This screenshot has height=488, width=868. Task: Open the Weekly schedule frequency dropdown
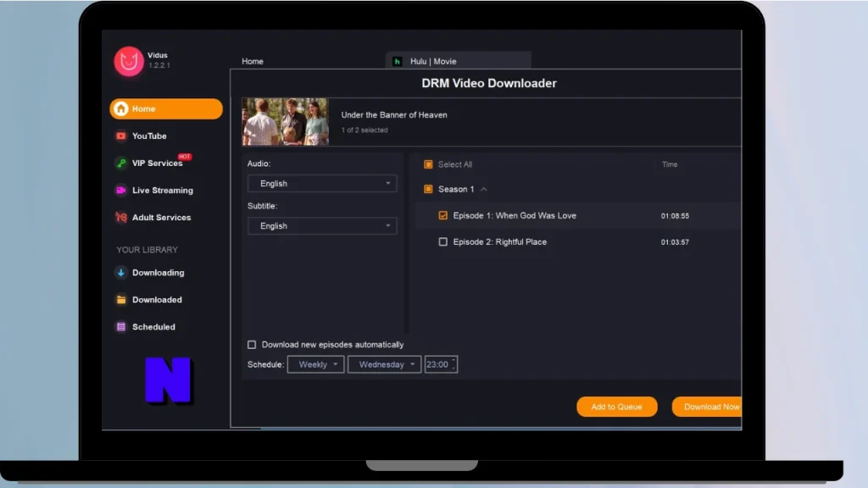(316, 364)
